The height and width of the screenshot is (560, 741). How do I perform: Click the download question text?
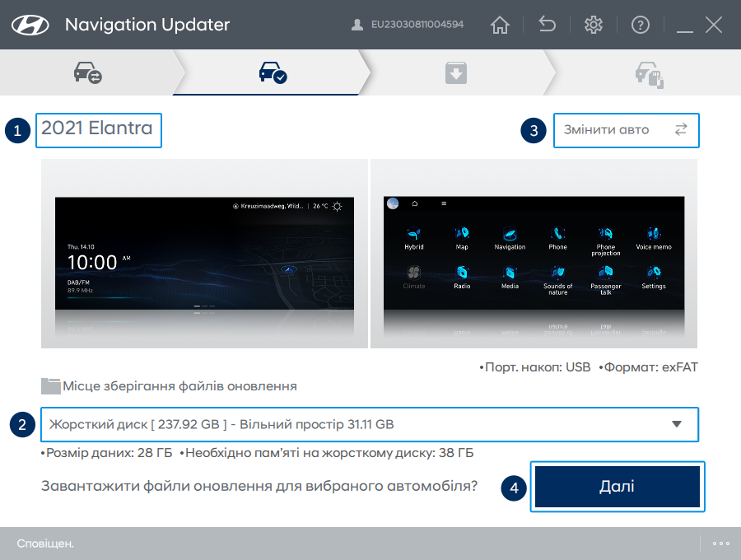[259, 486]
